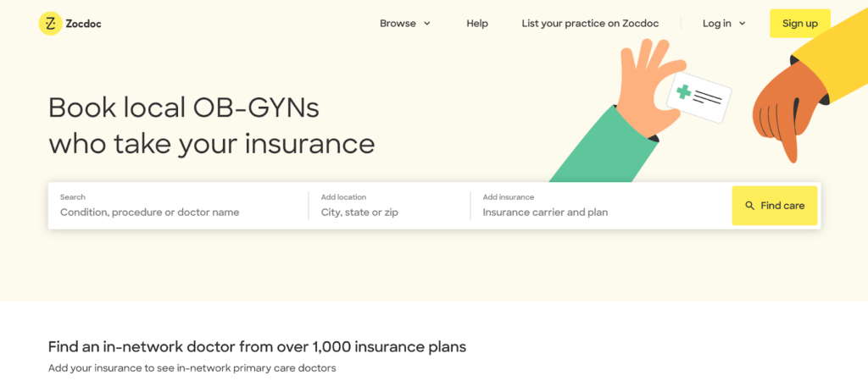
Task: Expand the Browse chevron arrow
Action: [x=427, y=24]
